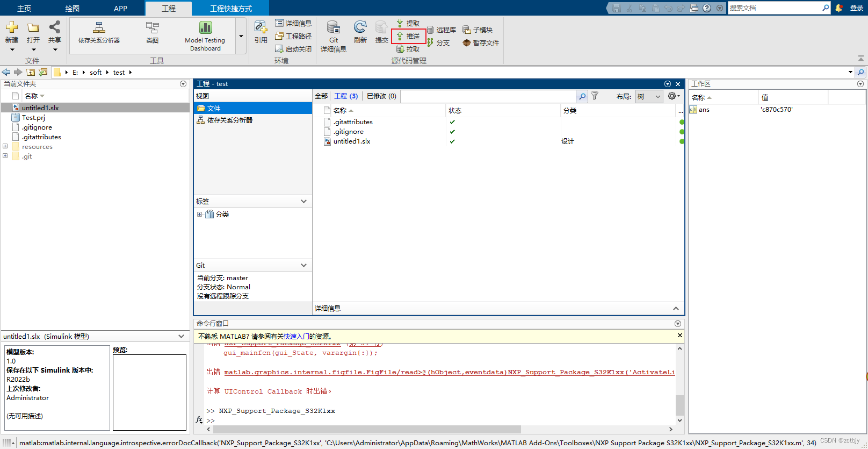
Task: Switch to the 主页 tab
Action: (24, 9)
